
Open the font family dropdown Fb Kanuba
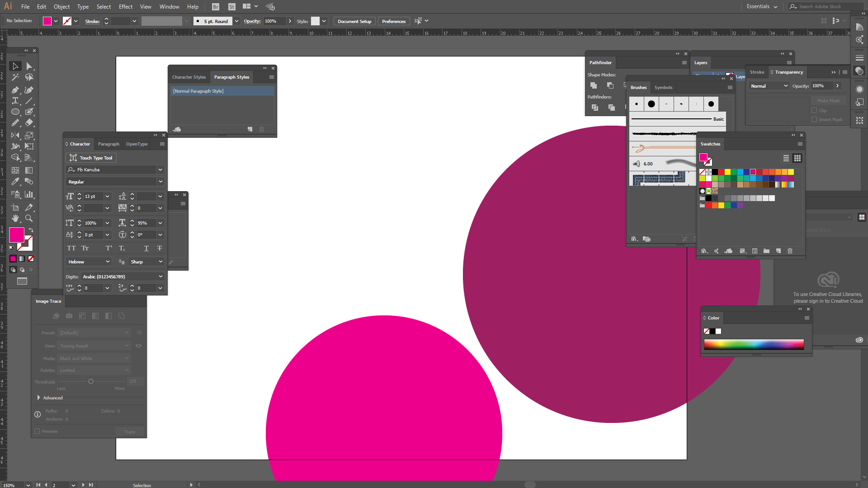pos(160,169)
